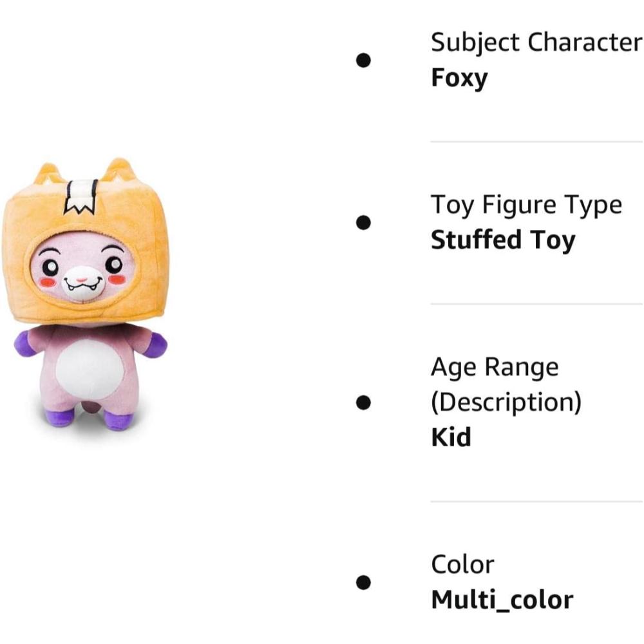The width and height of the screenshot is (644, 644).
Task: Click the plush's purple foot on left
Action: 60,417
